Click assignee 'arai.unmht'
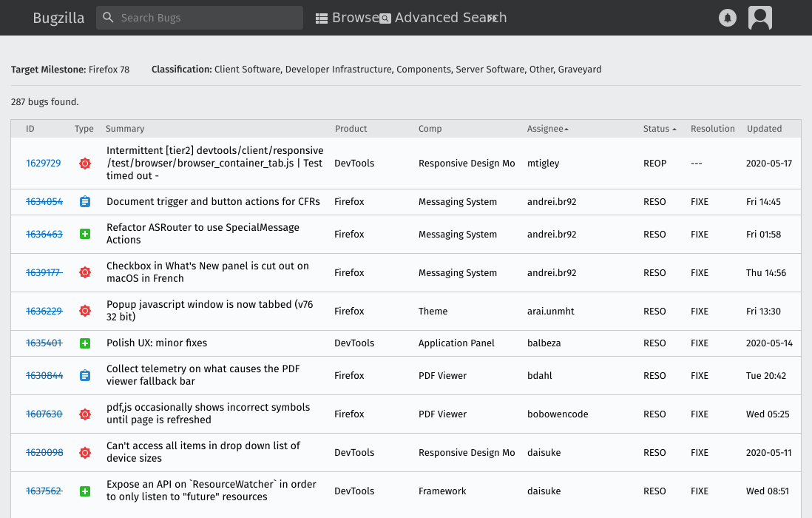Image resolution: width=812 pixels, height=518 pixels. click(x=550, y=311)
